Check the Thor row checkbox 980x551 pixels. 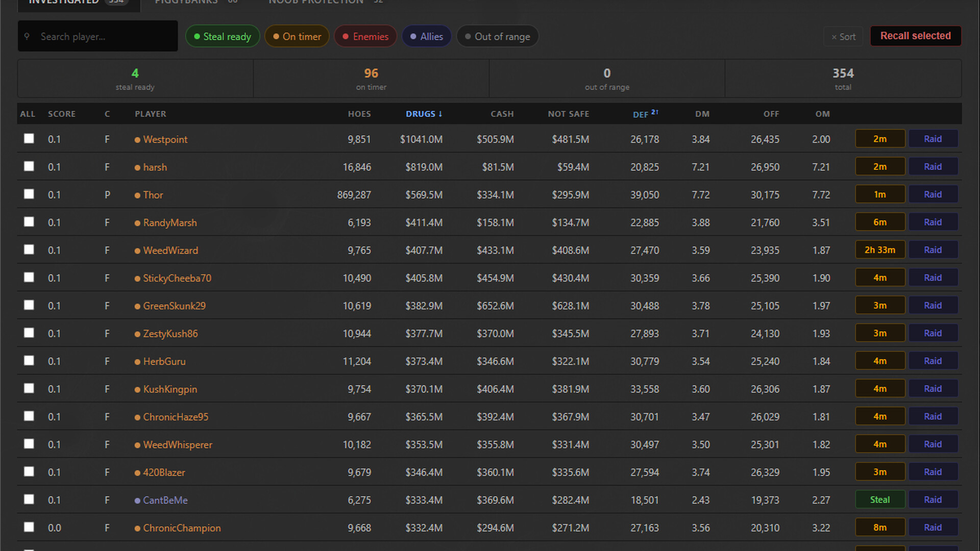click(29, 194)
